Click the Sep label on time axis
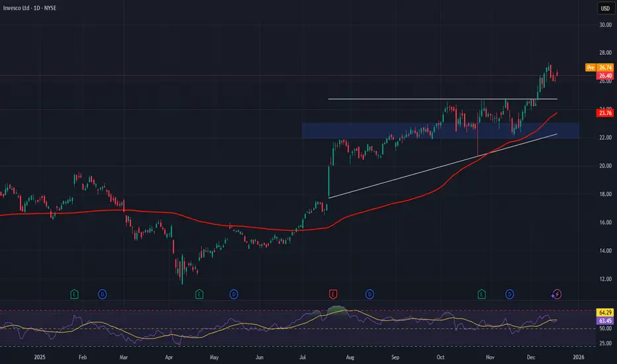 tap(395, 357)
